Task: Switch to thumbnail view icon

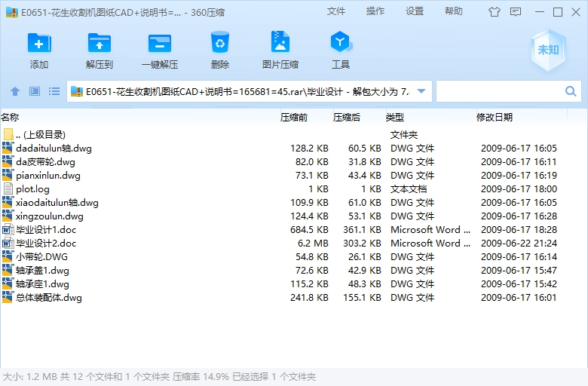Action: coord(35,91)
